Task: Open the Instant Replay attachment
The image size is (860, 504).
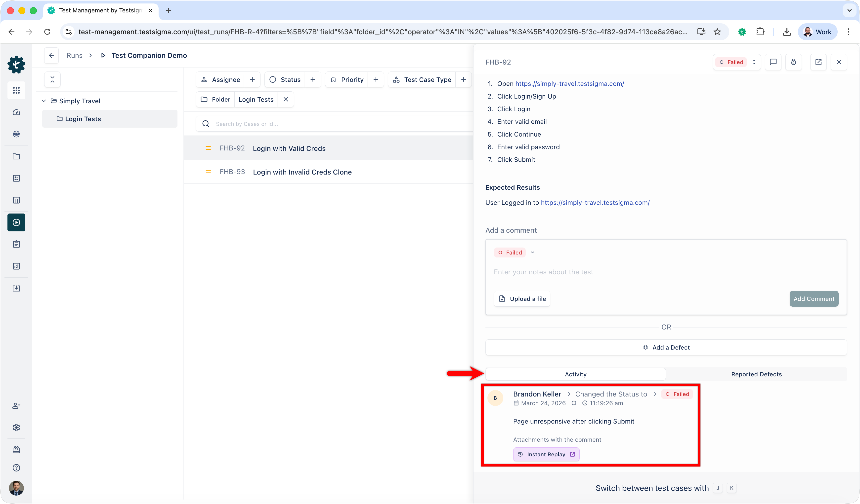Action: 546,454
